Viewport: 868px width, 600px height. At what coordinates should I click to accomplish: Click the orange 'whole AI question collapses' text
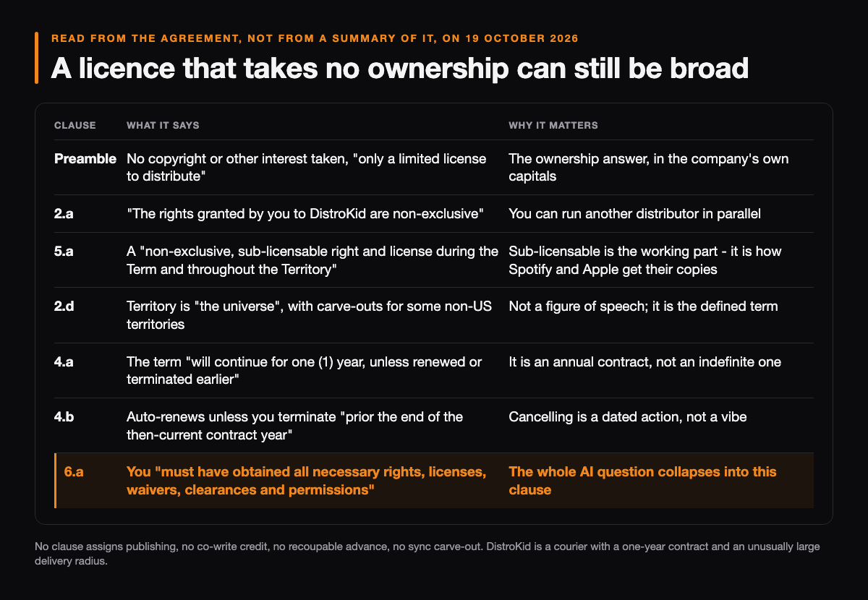click(x=642, y=481)
